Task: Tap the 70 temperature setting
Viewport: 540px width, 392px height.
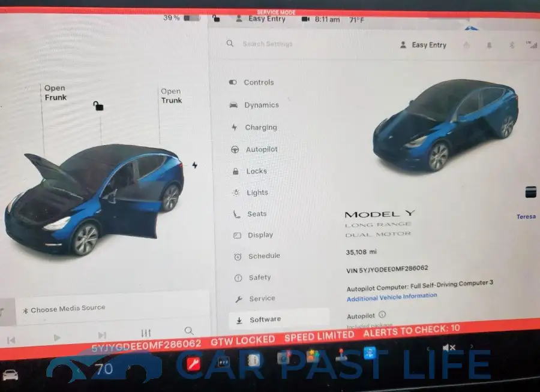Action: pos(104,369)
